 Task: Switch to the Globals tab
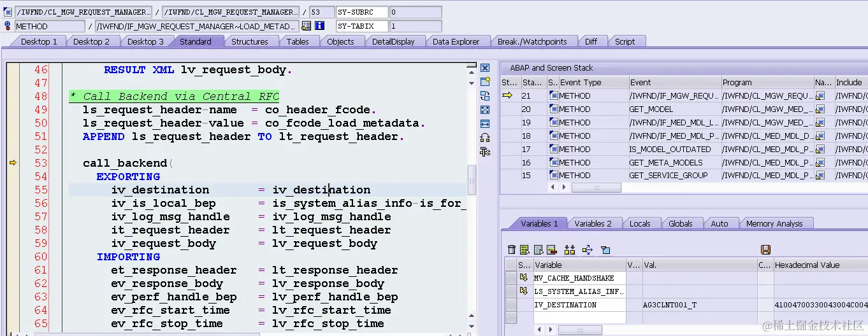click(680, 223)
